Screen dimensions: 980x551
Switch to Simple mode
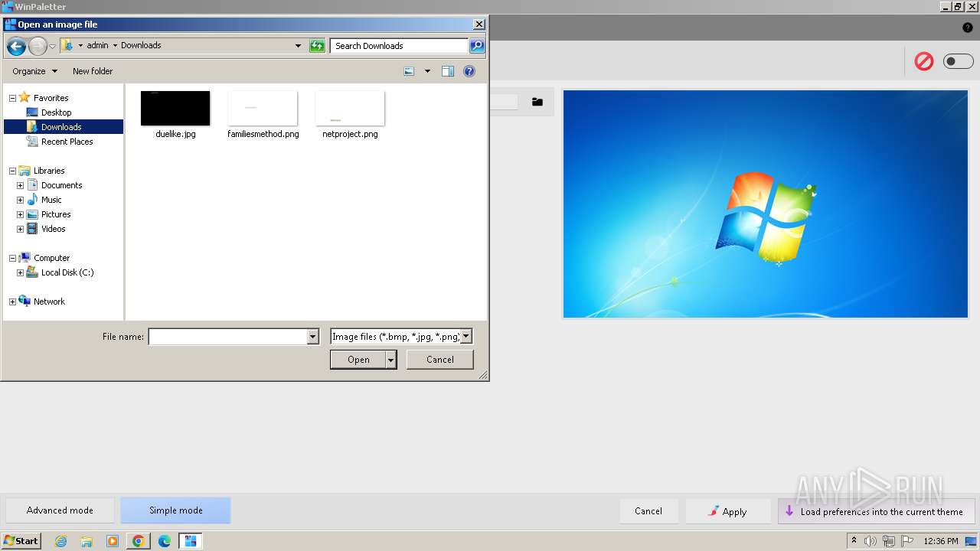coord(175,510)
